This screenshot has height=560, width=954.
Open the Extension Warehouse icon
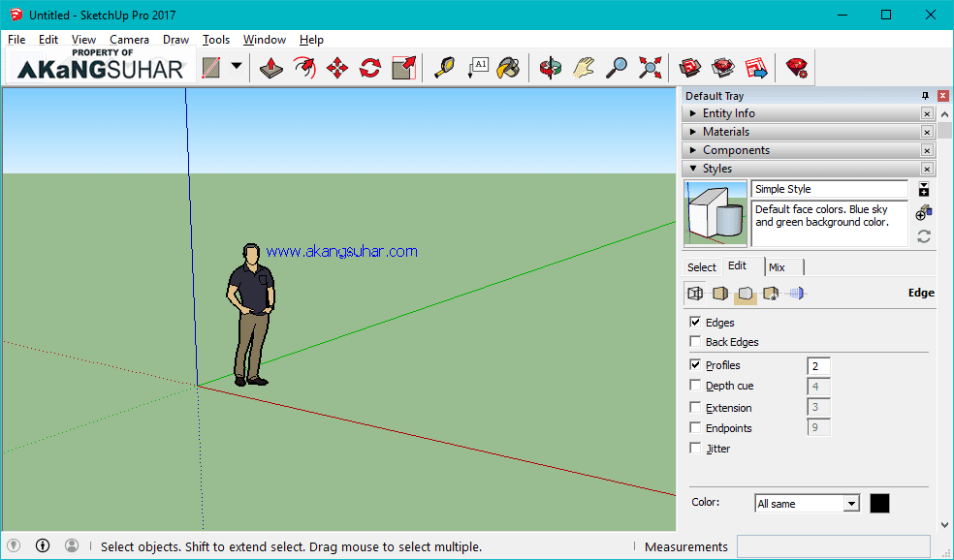723,68
